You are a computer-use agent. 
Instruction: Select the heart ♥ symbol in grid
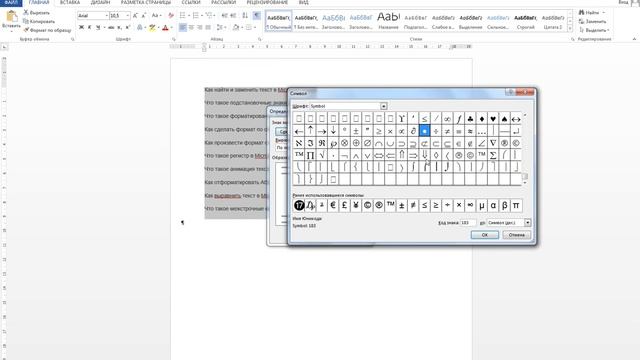click(x=493, y=119)
